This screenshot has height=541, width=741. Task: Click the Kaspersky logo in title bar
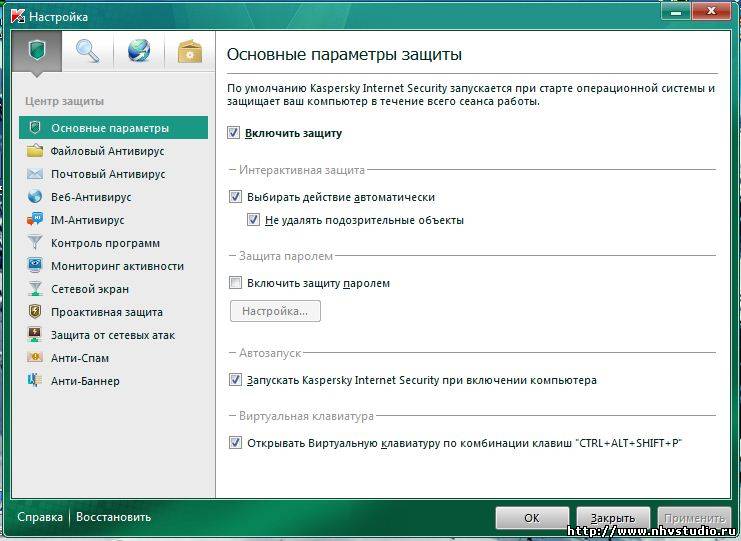click(x=17, y=16)
